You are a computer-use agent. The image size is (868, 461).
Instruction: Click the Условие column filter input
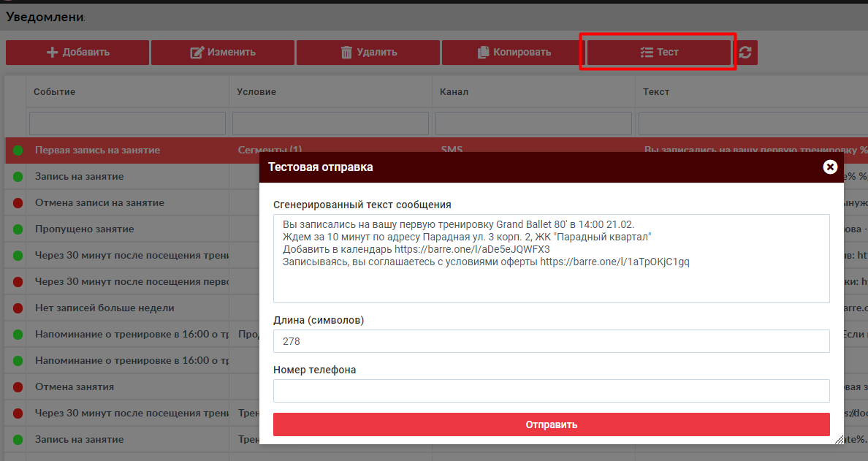click(330, 123)
